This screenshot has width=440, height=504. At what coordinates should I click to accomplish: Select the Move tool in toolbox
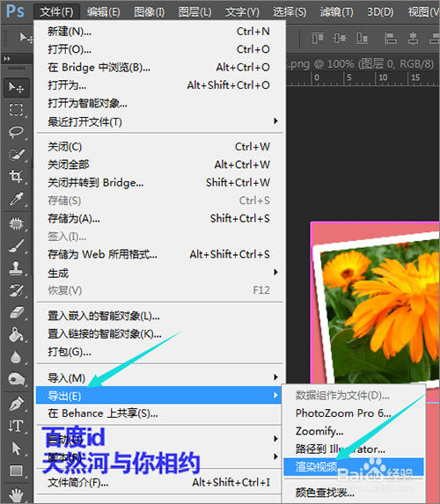(17, 87)
